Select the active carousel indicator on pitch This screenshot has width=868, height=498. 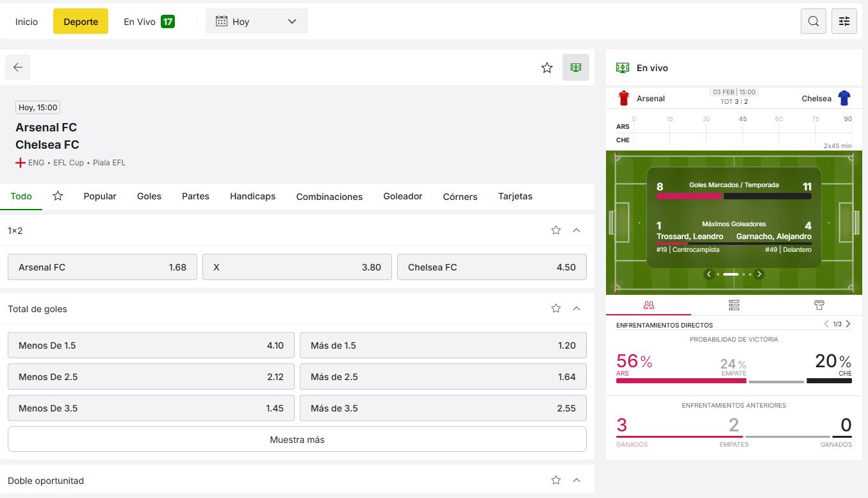pos(731,274)
